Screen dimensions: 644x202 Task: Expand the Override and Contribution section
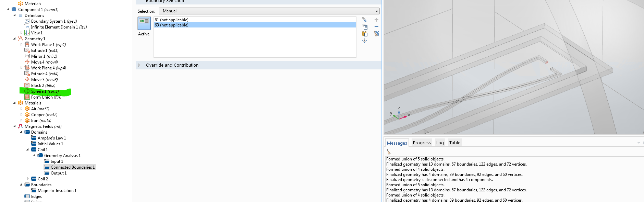139,65
